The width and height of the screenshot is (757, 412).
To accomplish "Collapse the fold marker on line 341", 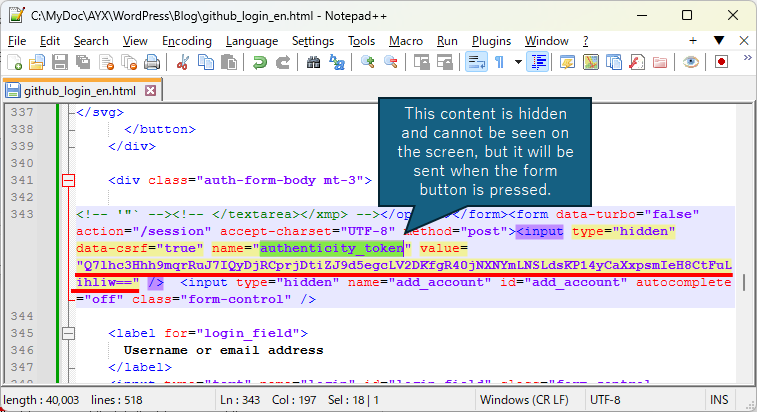I will (x=69, y=181).
